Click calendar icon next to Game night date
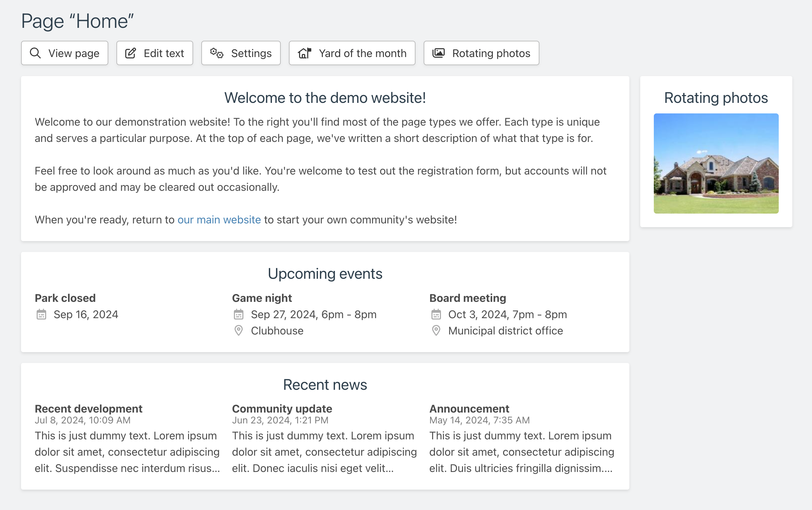812x510 pixels. (x=239, y=314)
